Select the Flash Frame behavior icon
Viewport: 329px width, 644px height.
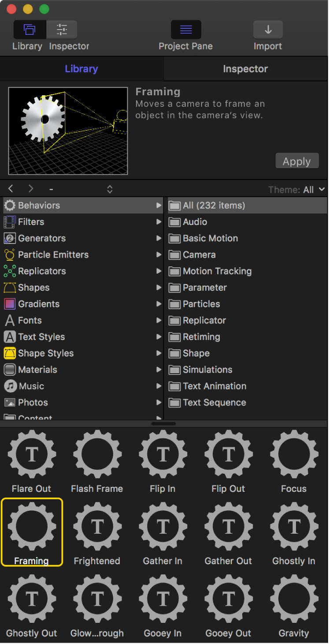point(97,455)
